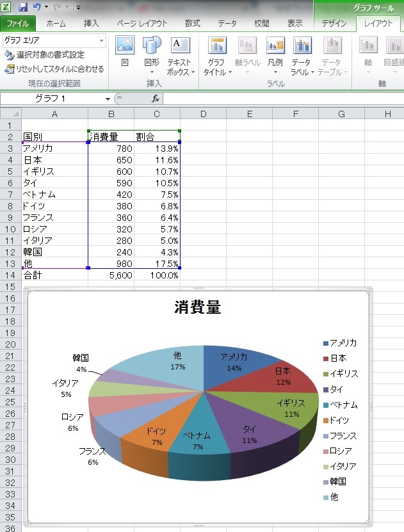Select the cell containing 100.0%
404x532 pixels.
point(157,275)
